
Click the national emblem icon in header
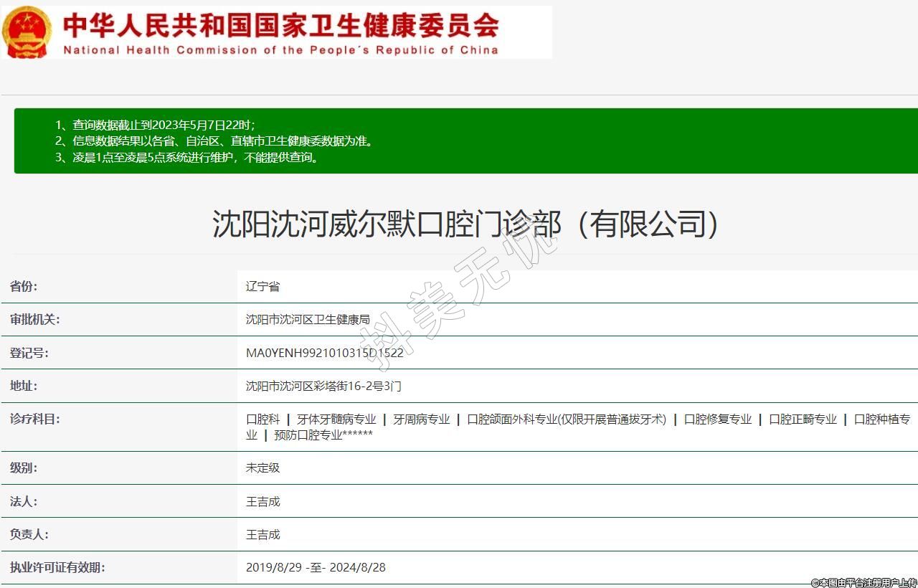(27, 32)
